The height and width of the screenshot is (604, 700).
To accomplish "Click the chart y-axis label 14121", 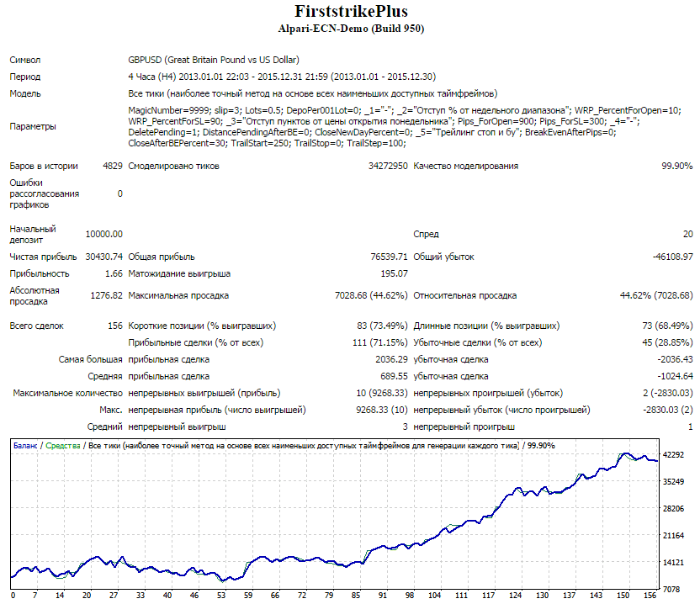I will [x=674, y=563].
